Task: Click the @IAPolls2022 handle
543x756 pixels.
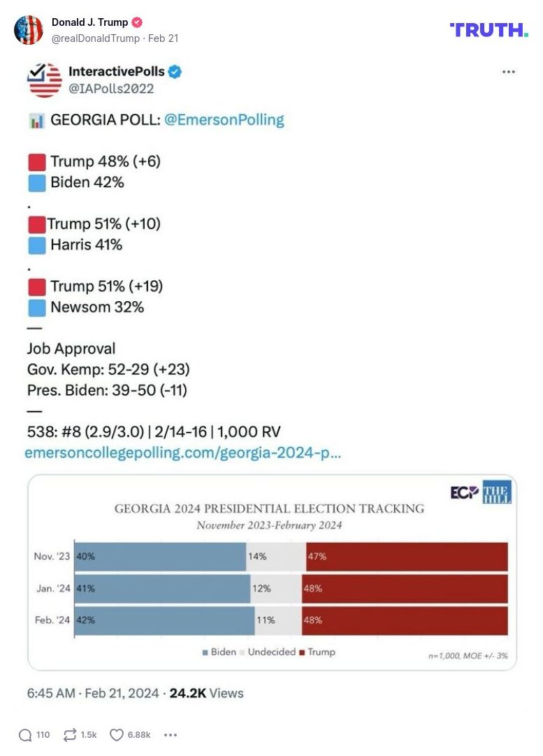Action: [110, 89]
